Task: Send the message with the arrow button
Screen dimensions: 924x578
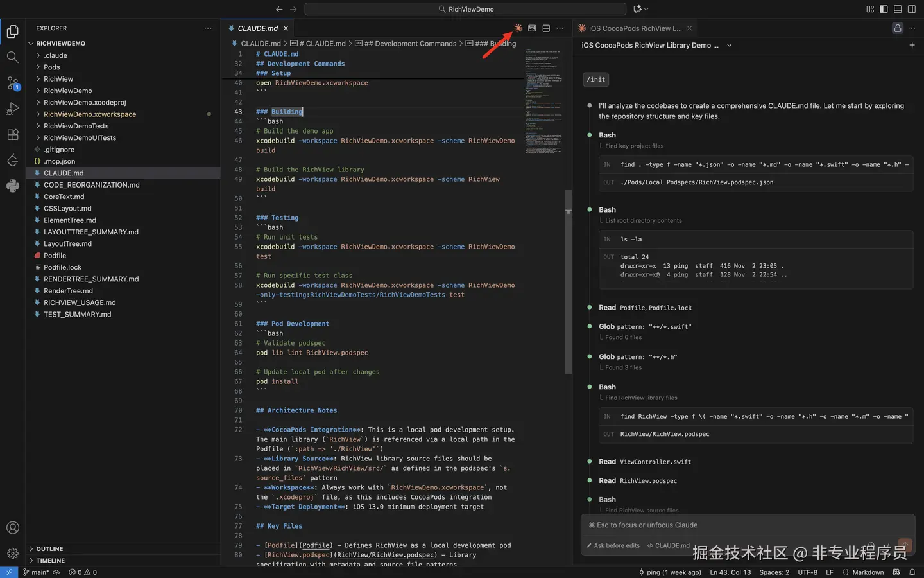Action: coord(905,545)
